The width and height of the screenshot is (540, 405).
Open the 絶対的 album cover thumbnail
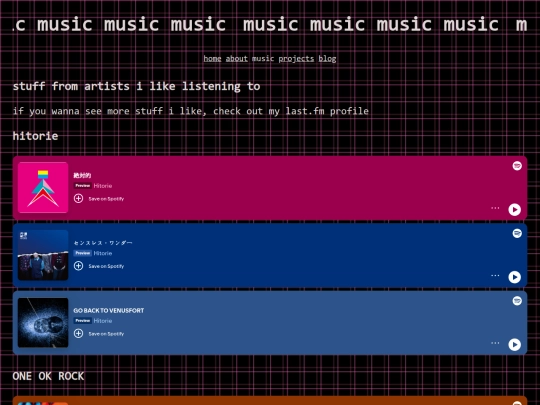[x=43, y=187]
